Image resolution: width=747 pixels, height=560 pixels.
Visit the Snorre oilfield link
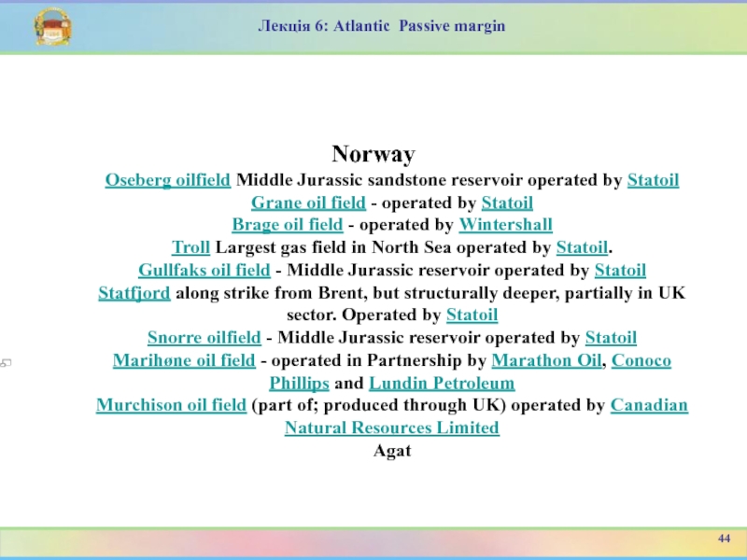pos(204,338)
